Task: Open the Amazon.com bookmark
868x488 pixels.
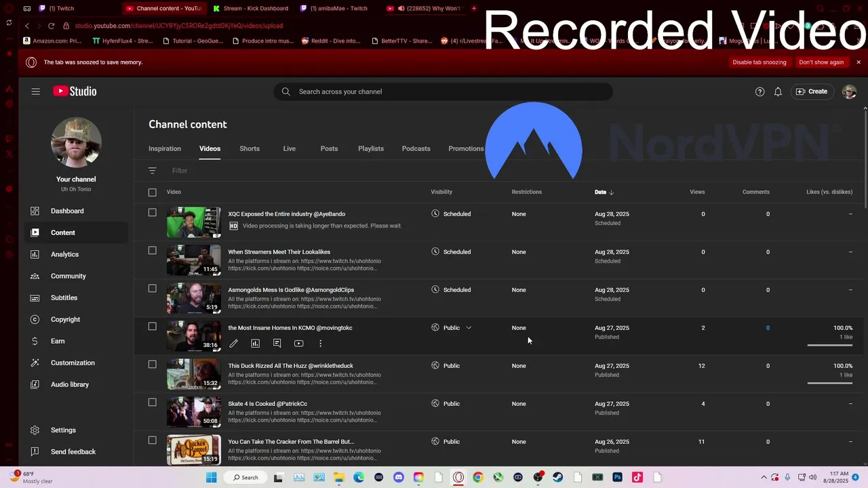Action: (x=53, y=41)
